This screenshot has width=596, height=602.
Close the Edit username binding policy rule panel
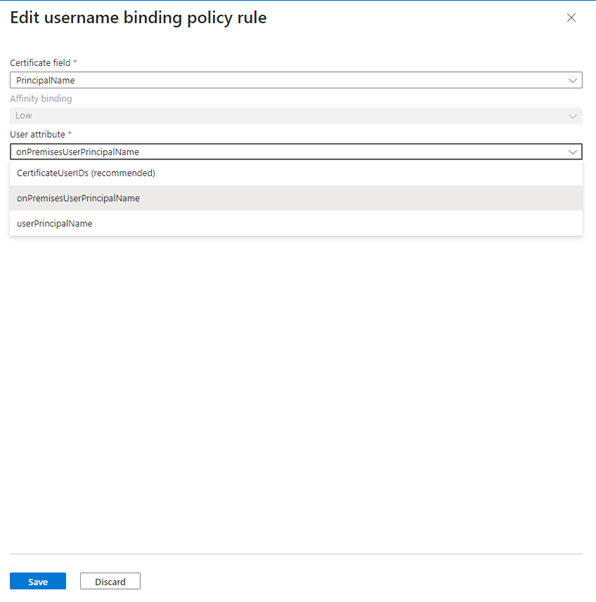click(x=571, y=18)
